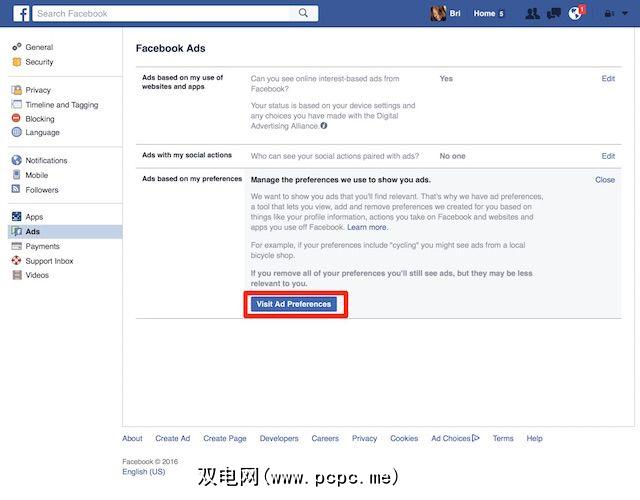640x500 pixels.
Task: Click Bri's profile picture
Action: click(x=438, y=13)
